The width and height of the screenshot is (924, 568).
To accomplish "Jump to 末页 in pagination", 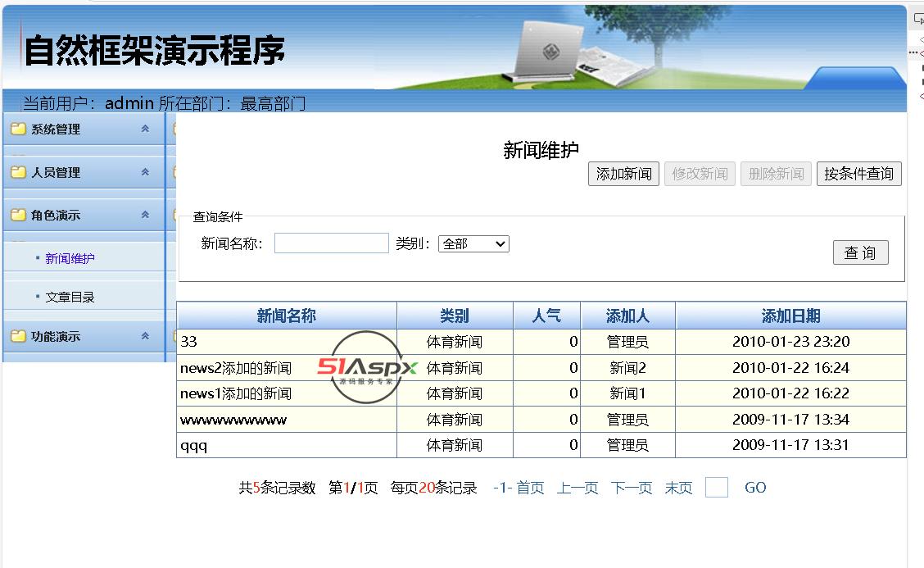I will click(678, 488).
